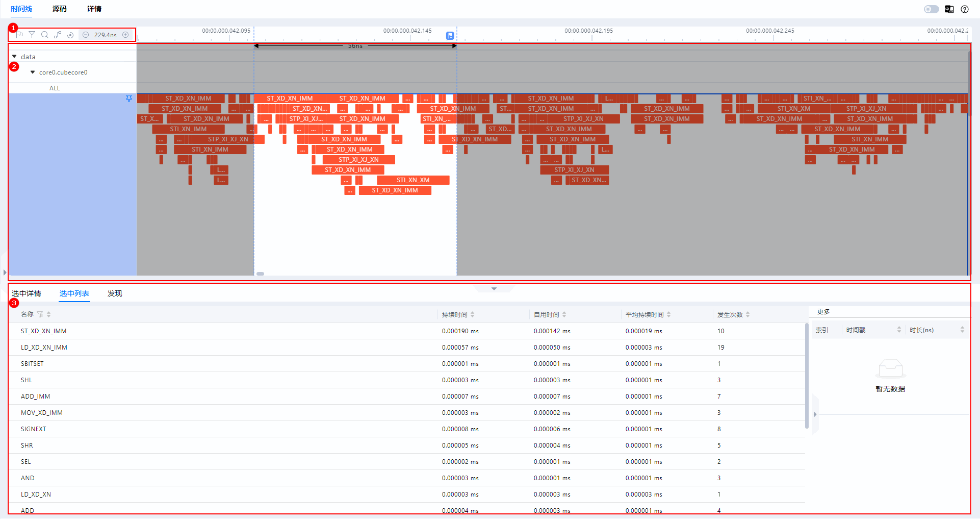
Task: Collapse the data tree node
Action: point(14,57)
